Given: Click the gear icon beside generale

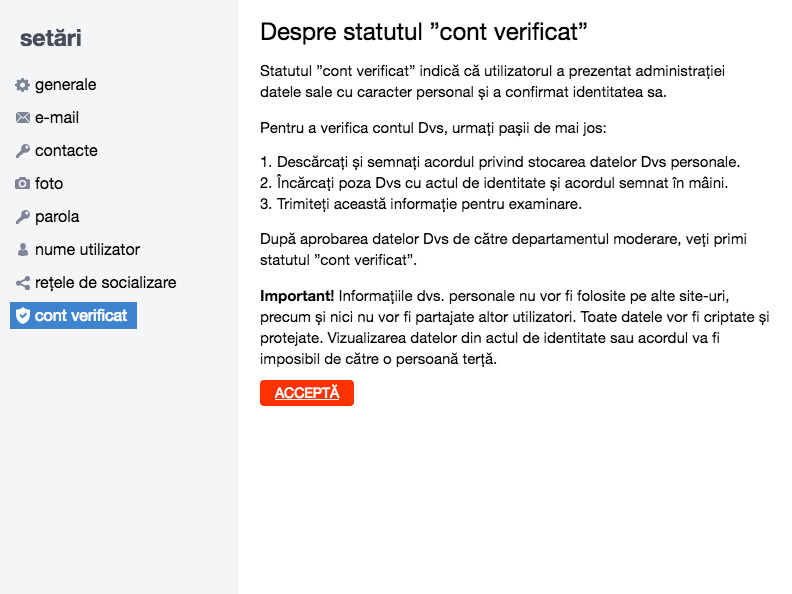Looking at the screenshot, I should [x=22, y=85].
